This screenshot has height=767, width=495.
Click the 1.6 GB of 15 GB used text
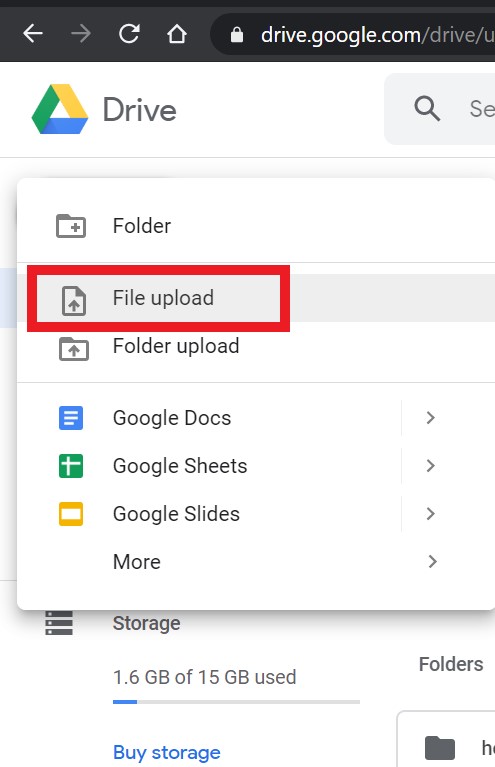[204, 677]
